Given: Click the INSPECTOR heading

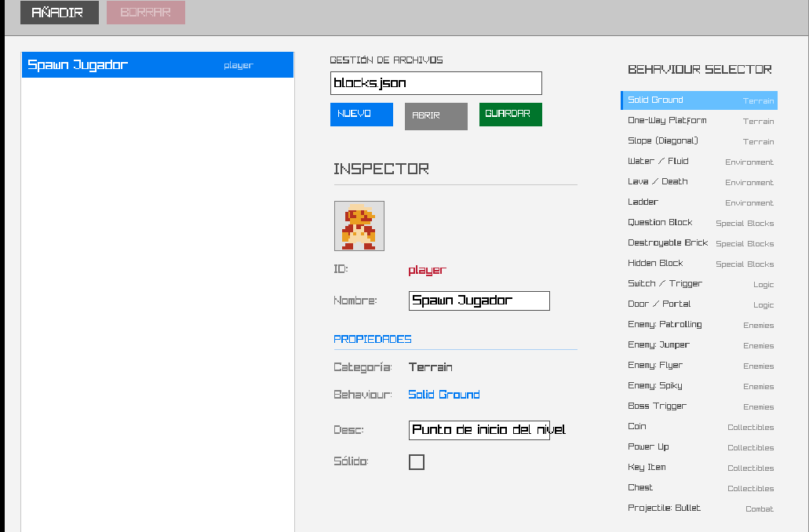Looking at the screenshot, I should (381, 169).
